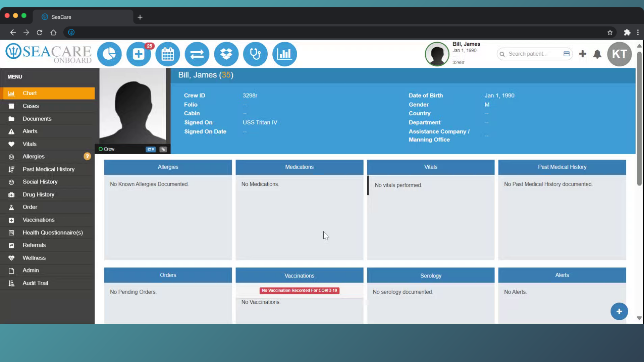Screen dimensions: 644x362
Task: Open the browser extensions puzzle icon
Action: (627, 33)
